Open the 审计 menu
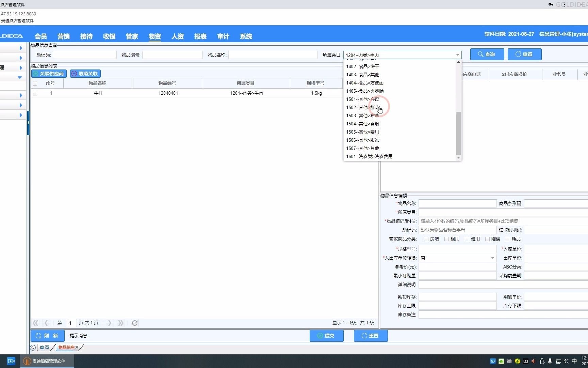The height and width of the screenshot is (368, 588). pyautogui.click(x=223, y=36)
